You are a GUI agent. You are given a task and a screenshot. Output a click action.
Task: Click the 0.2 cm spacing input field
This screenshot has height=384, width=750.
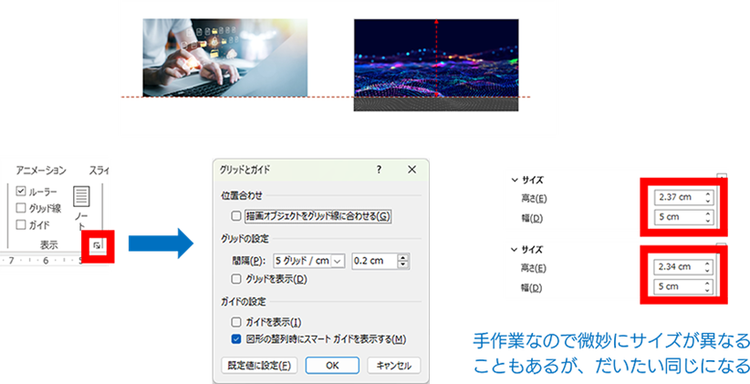pos(375,261)
